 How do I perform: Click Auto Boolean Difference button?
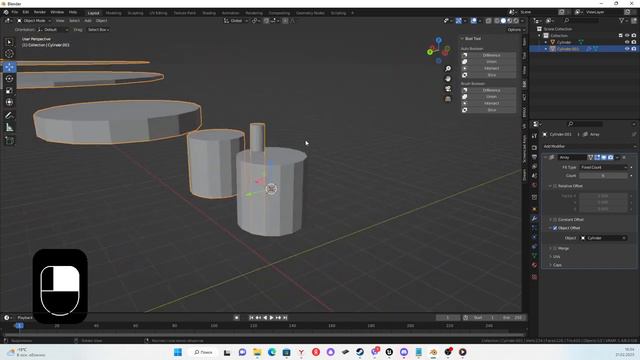coord(488,55)
